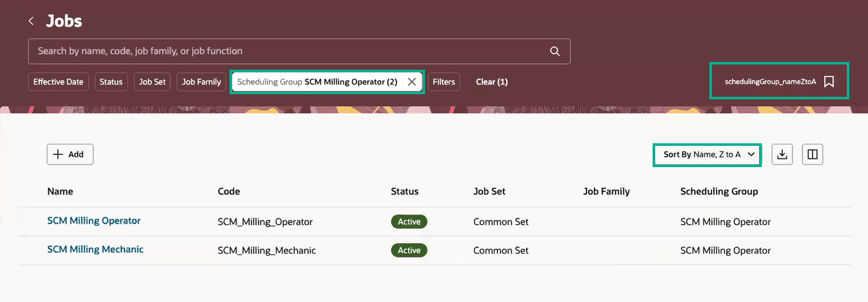The width and height of the screenshot is (868, 302).
Task: Open the Scheduling Group SCM Milling Operator filter
Action: [317, 82]
